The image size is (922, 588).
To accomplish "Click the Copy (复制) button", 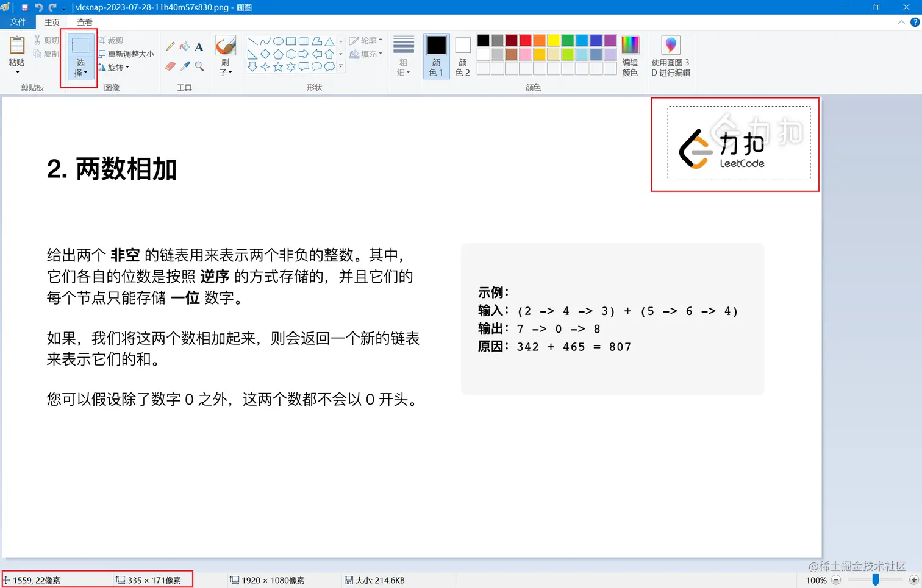I will coord(46,54).
